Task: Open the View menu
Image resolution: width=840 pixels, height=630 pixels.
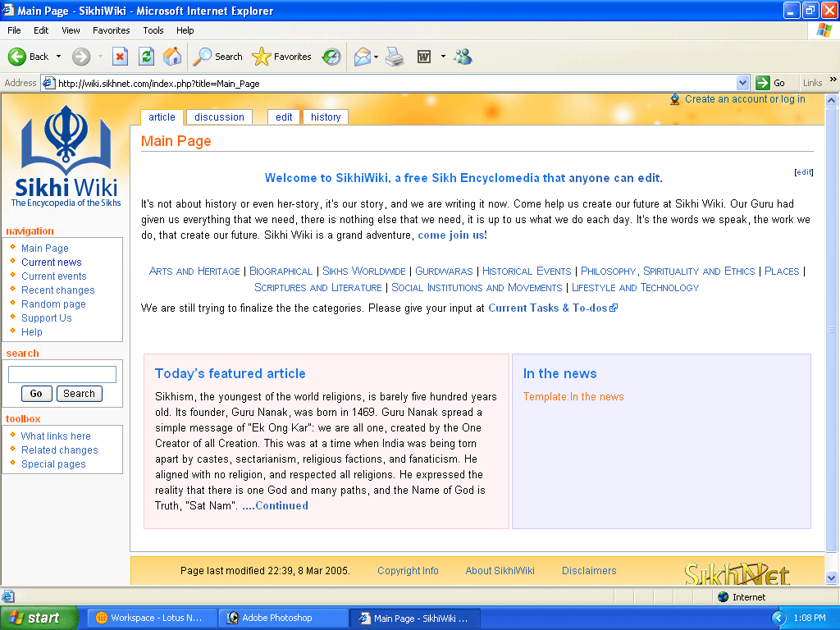Action: click(x=71, y=30)
